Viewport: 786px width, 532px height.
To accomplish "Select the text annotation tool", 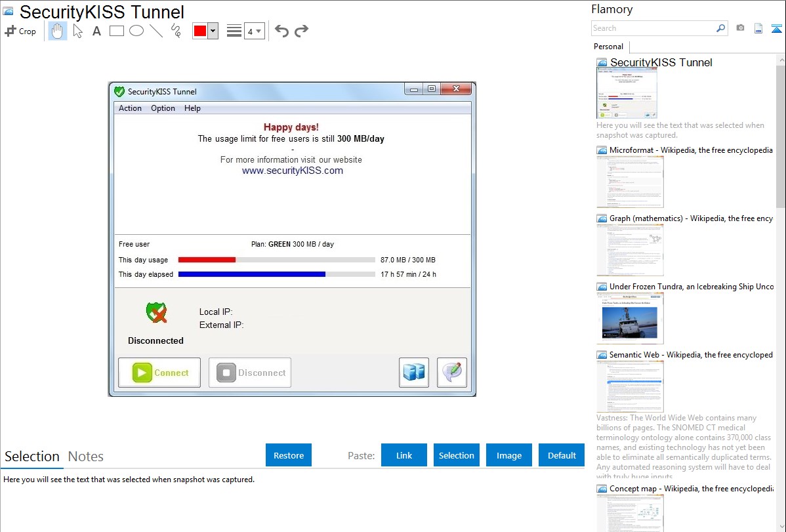I will (96, 31).
